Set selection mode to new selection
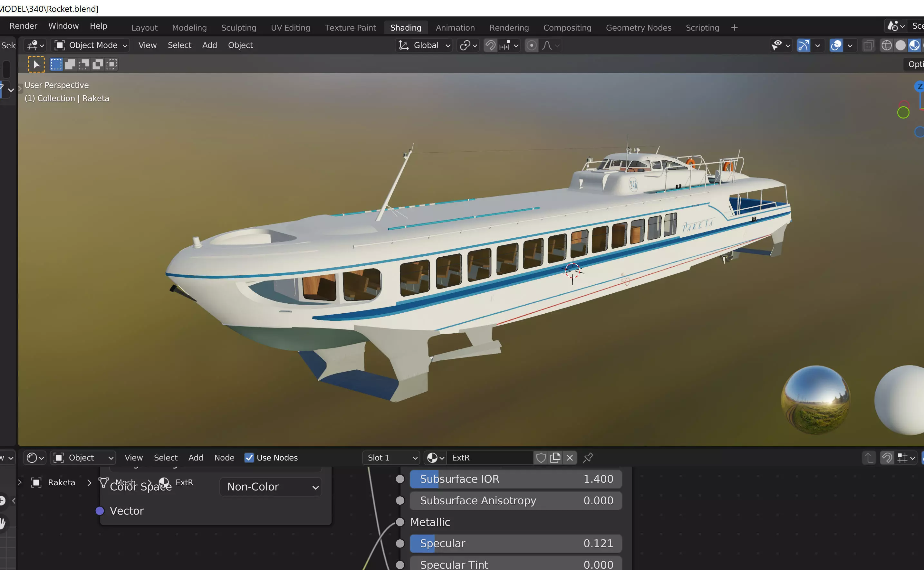 pyautogui.click(x=56, y=64)
